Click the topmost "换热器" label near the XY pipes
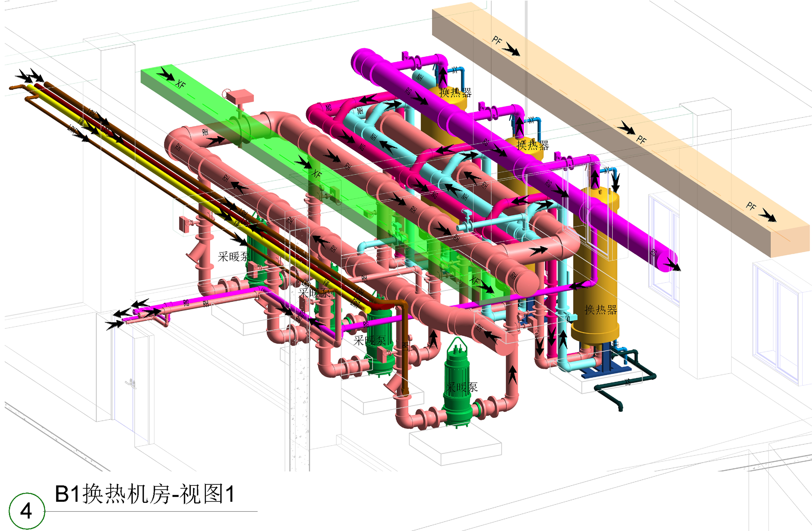This screenshot has width=812, height=531. pos(455,92)
